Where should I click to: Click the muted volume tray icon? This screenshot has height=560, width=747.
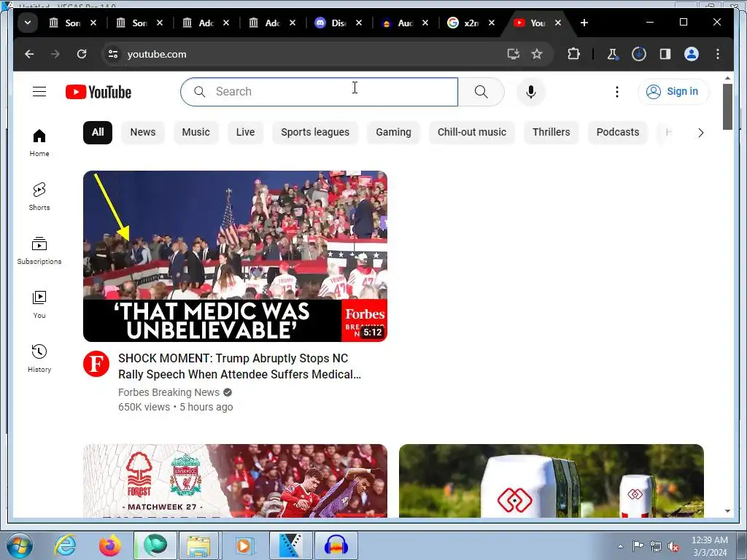[x=673, y=547]
